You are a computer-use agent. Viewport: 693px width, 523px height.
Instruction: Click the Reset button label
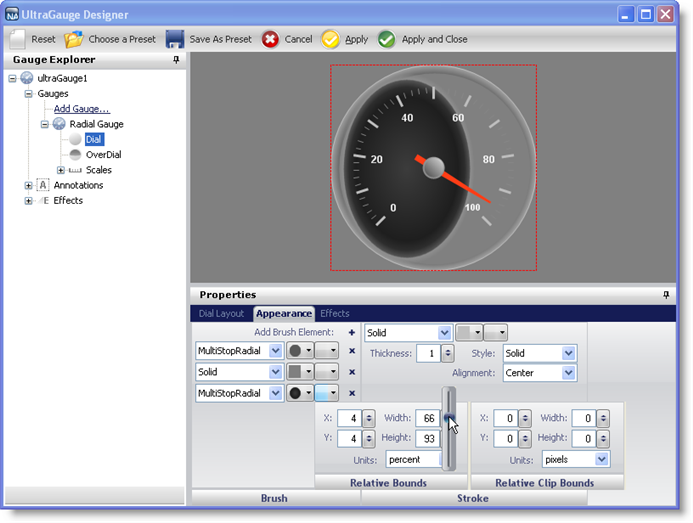tap(43, 39)
